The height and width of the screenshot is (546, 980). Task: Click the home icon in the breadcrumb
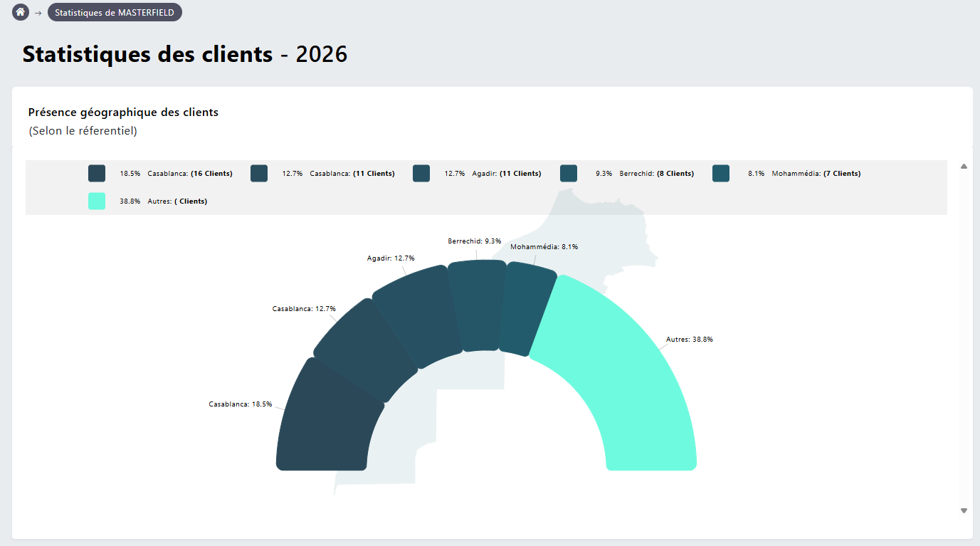pos(21,12)
